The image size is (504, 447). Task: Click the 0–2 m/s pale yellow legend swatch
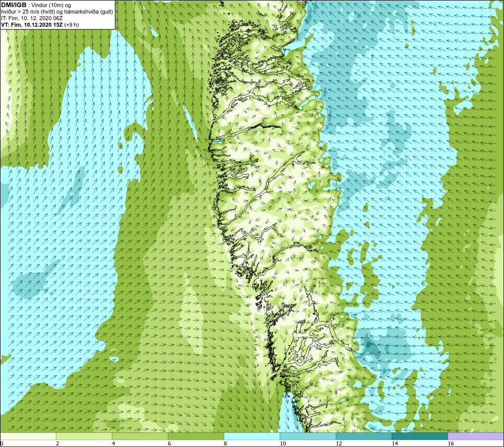coord(28,436)
